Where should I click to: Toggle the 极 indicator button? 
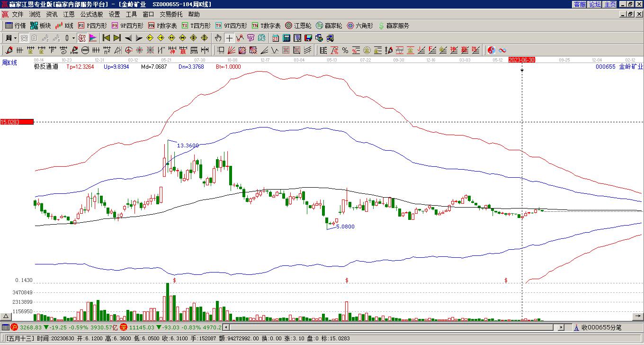82,38
